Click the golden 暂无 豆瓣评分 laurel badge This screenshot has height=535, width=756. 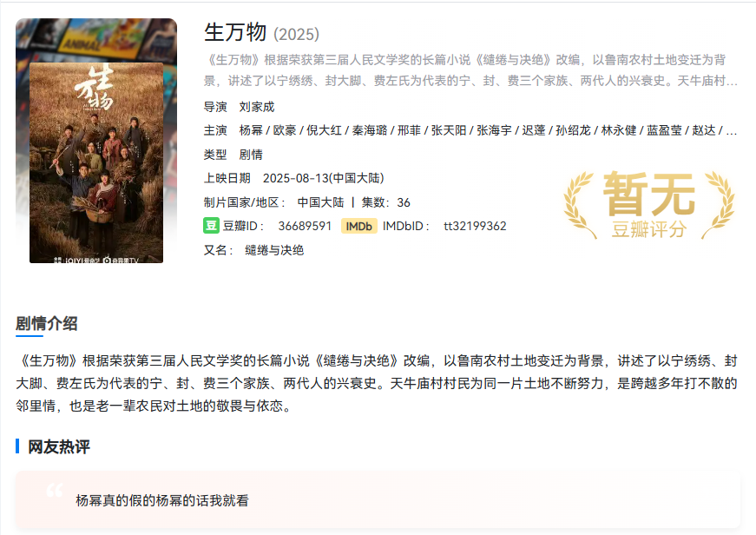click(x=649, y=205)
